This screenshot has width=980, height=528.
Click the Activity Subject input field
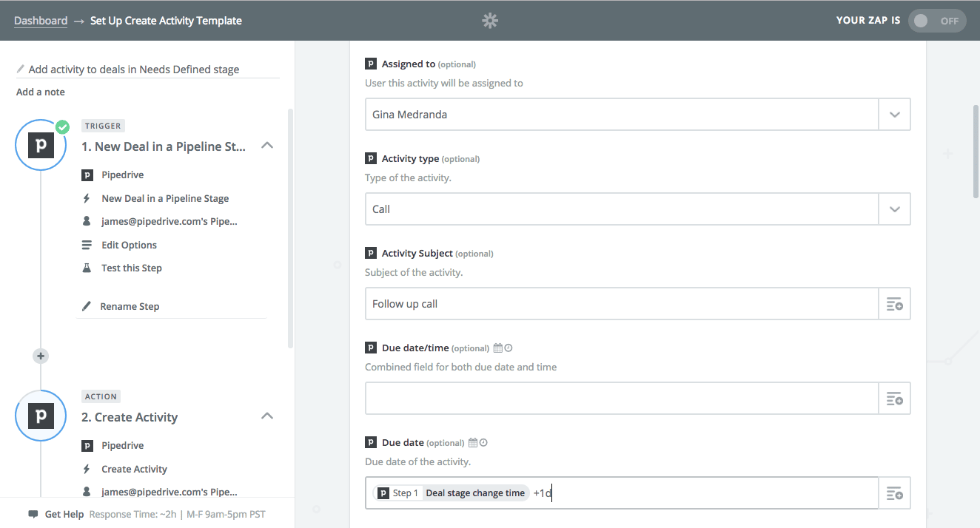[622, 304]
